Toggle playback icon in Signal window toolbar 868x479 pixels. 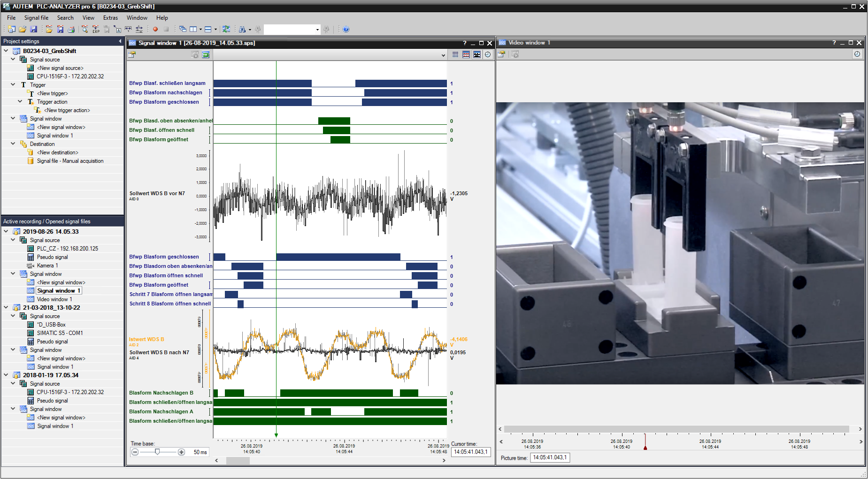(x=194, y=54)
